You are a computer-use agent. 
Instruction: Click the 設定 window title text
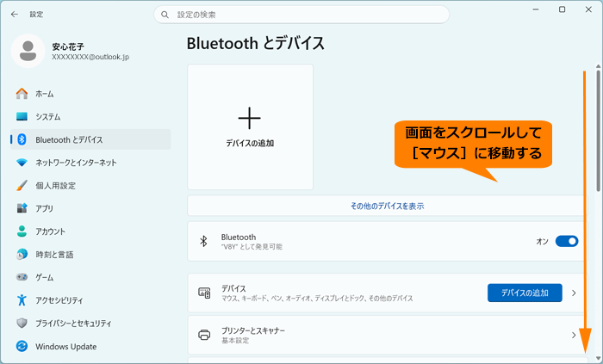tap(36, 15)
